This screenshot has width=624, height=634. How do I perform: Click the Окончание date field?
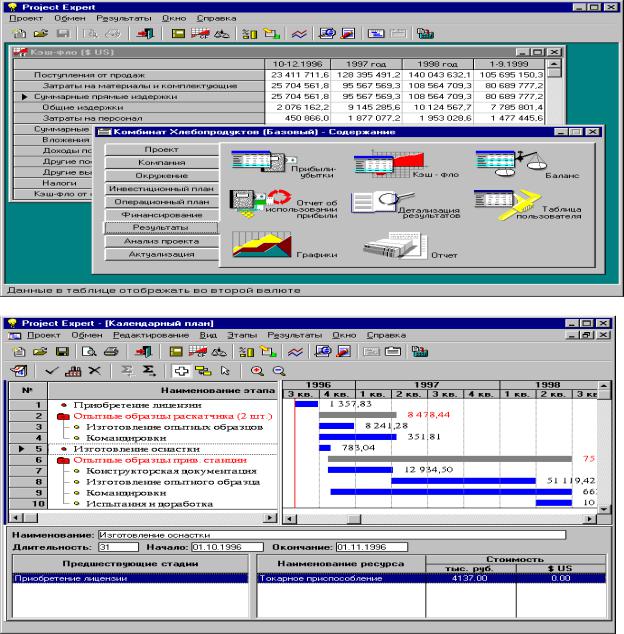click(372, 547)
